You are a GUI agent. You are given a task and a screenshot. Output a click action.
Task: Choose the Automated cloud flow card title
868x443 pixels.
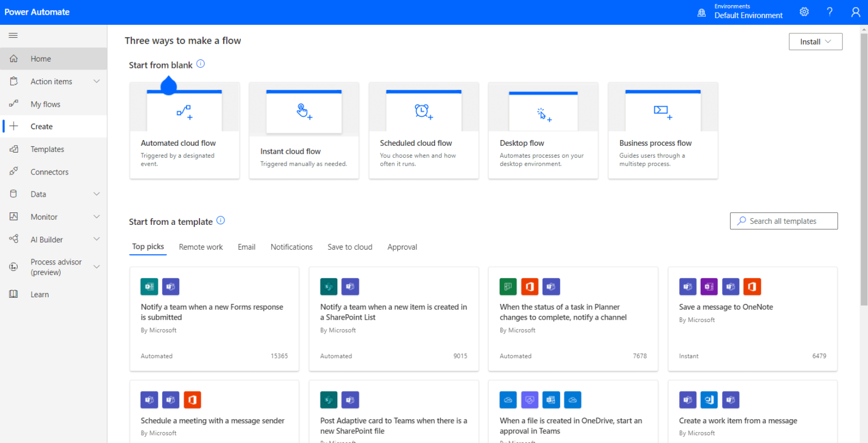point(178,143)
